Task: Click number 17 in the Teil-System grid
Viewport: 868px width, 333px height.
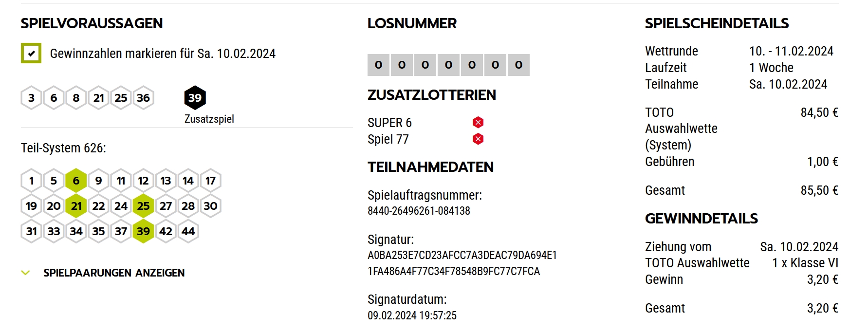Action: [210, 181]
